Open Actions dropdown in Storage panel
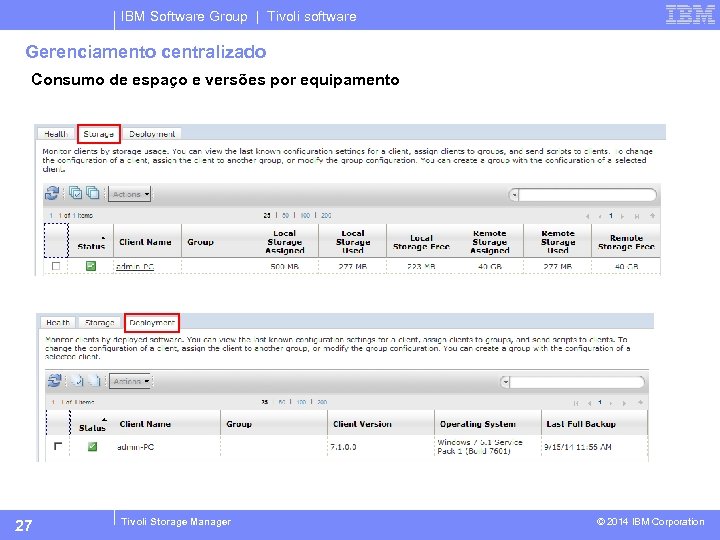Image resolution: width=720 pixels, height=540 pixels. [129, 194]
